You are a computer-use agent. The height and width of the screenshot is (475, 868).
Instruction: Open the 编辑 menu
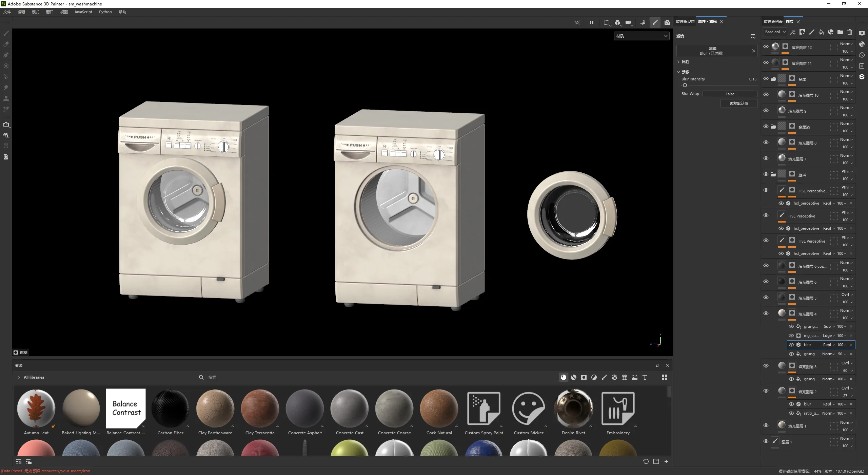tap(21, 12)
